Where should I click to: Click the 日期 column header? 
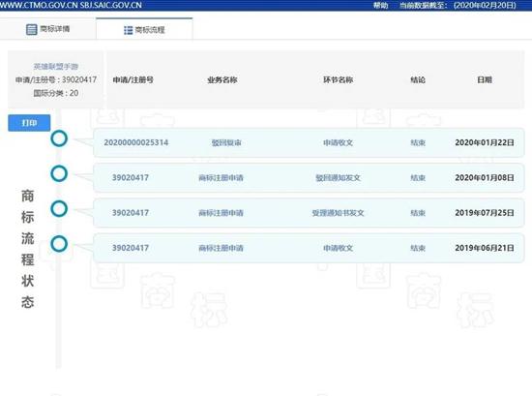pyautogui.click(x=485, y=80)
